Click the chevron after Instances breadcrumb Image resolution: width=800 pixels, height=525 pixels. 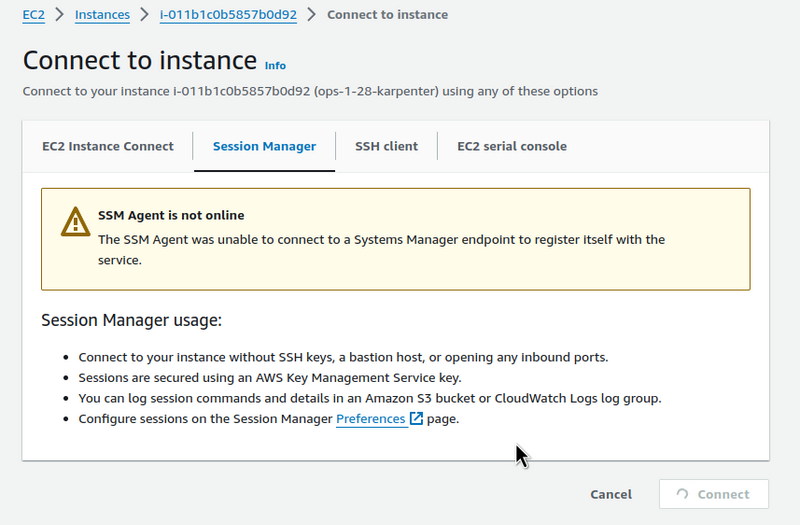144,14
